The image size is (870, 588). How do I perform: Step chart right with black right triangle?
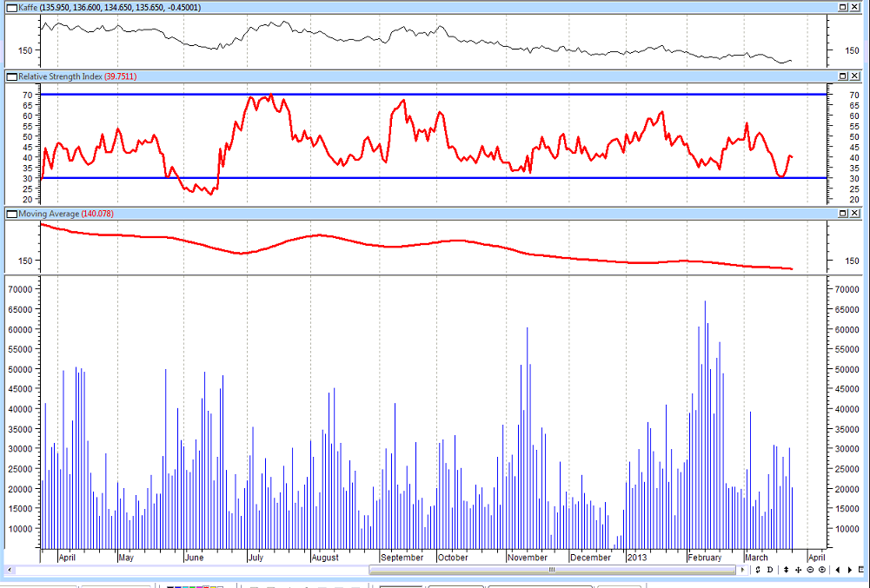850,570
